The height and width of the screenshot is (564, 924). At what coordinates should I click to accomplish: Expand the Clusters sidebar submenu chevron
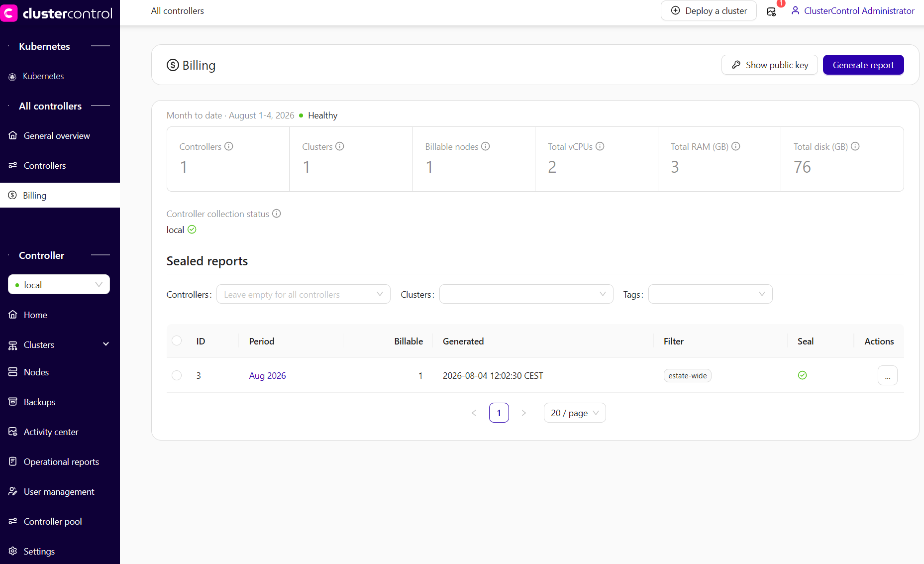click(106, 344)
